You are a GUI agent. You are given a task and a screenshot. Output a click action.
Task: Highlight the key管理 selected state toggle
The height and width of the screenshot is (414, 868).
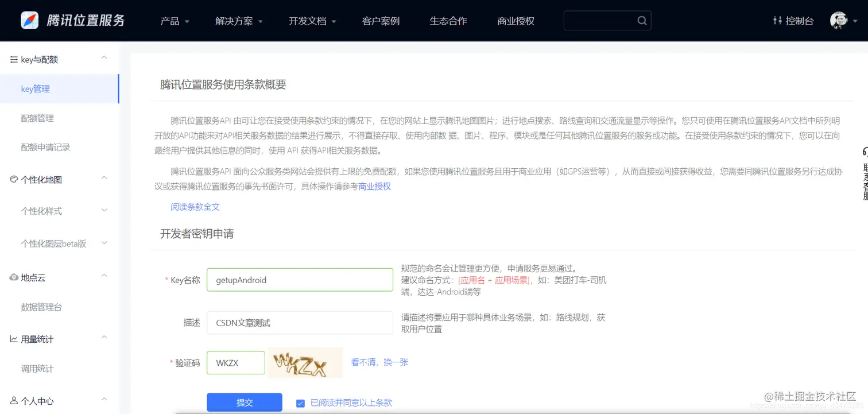36,88
